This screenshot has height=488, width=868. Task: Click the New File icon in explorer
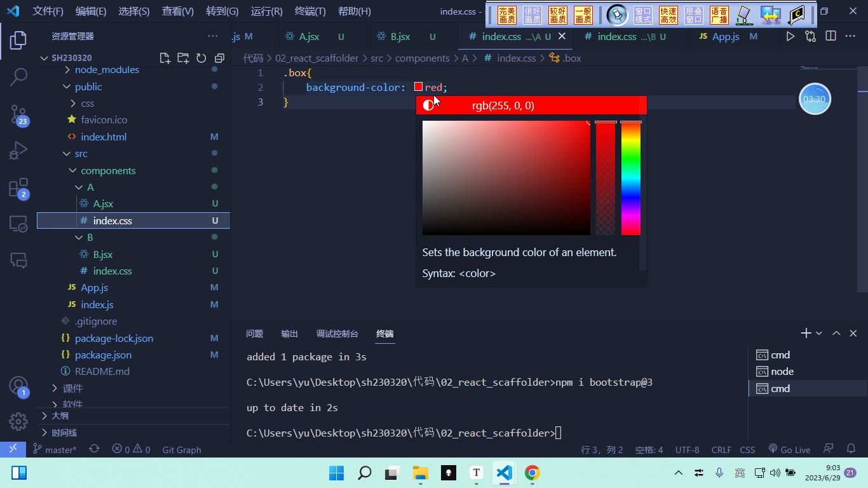(165, 58)
